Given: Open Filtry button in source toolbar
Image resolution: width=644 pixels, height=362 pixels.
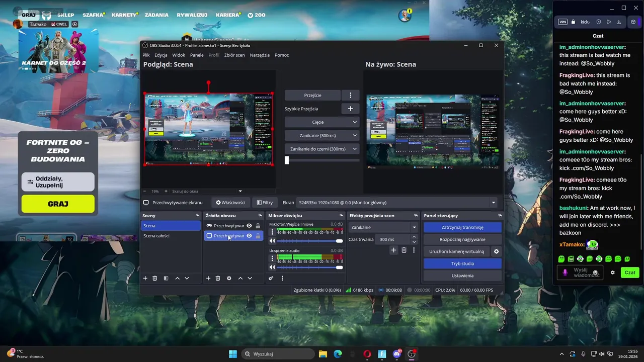Looking at the screenshot, I should (x=265, y=203).
